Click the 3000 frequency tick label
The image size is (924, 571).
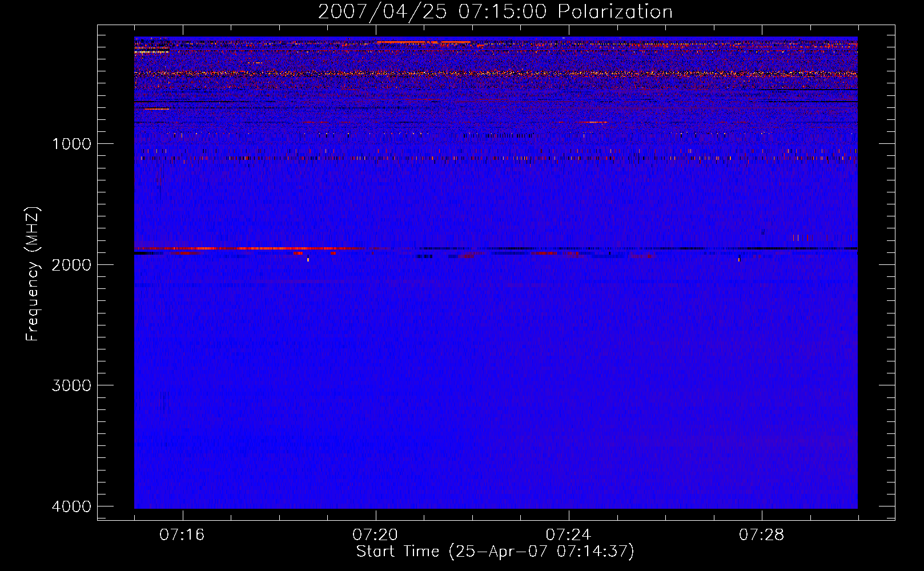point(71,385)
